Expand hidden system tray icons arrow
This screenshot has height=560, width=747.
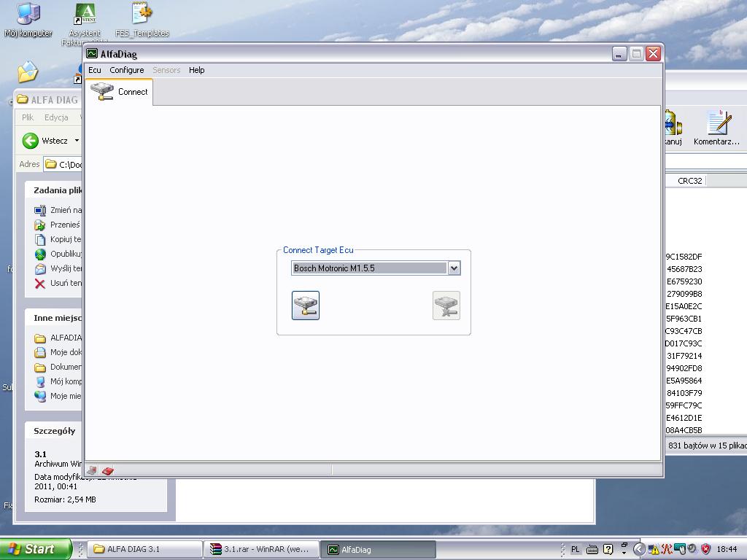tap(639, 550)
